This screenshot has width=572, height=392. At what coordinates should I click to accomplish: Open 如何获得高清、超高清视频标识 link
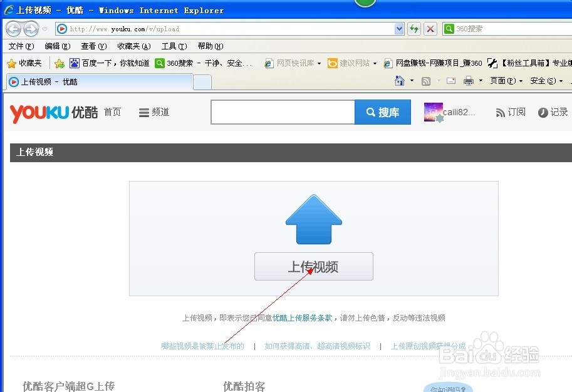click(317, 346)
